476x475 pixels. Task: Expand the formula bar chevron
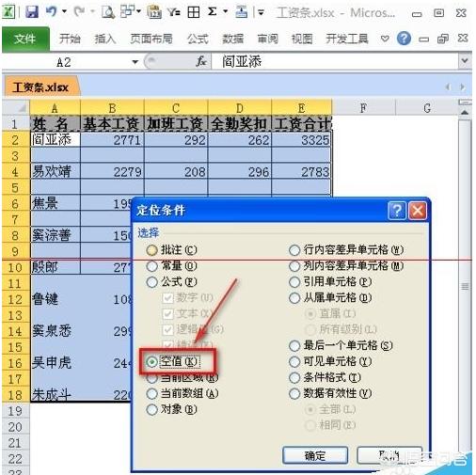coord(465,60)
